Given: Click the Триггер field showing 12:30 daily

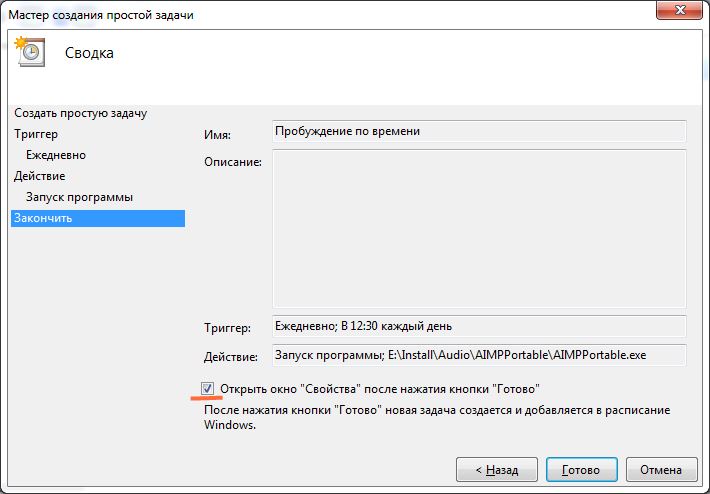Looking at the screenshot, I should 479,326.
